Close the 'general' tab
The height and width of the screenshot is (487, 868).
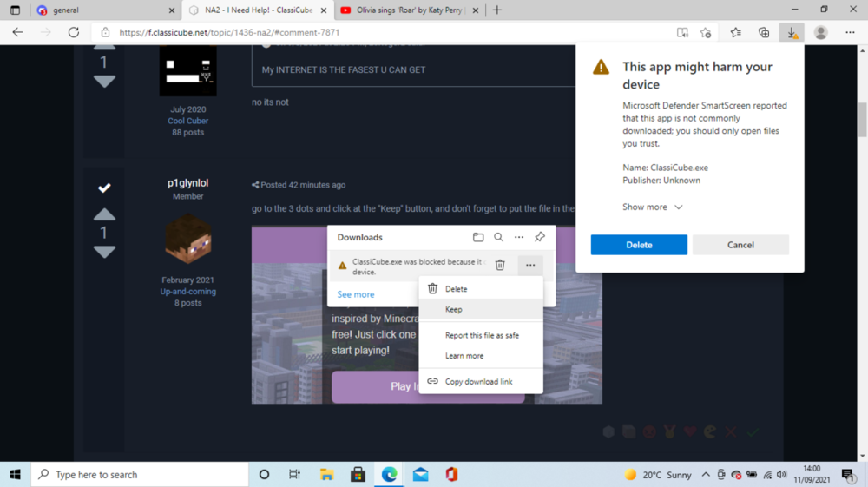172,10
